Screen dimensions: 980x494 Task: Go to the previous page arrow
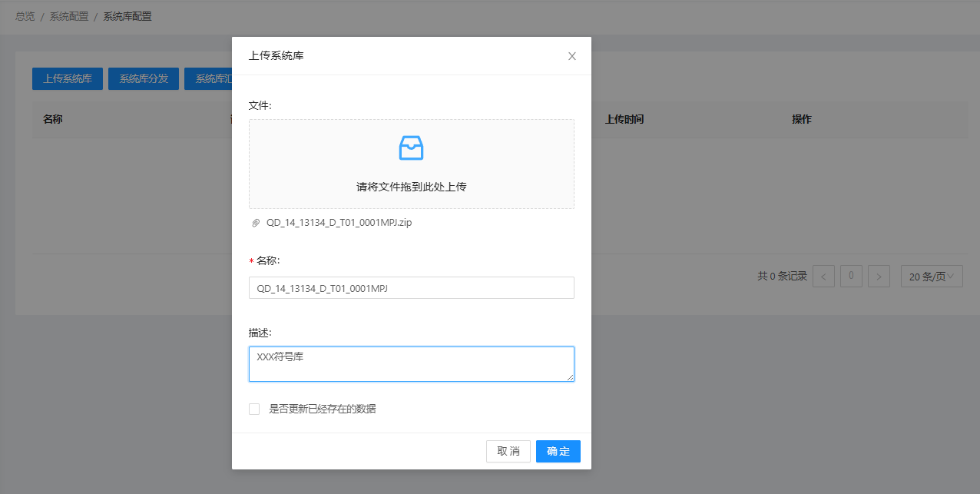click(x=823, y=277)
